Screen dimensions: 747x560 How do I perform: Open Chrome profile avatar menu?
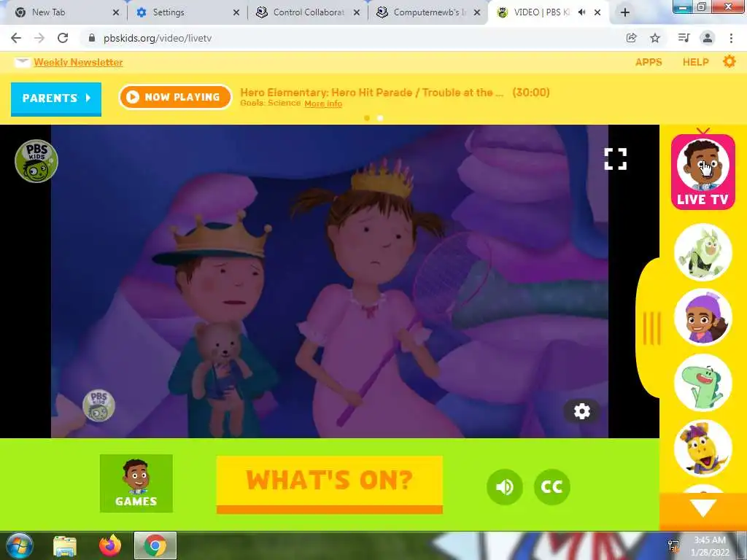coord(708,38)
